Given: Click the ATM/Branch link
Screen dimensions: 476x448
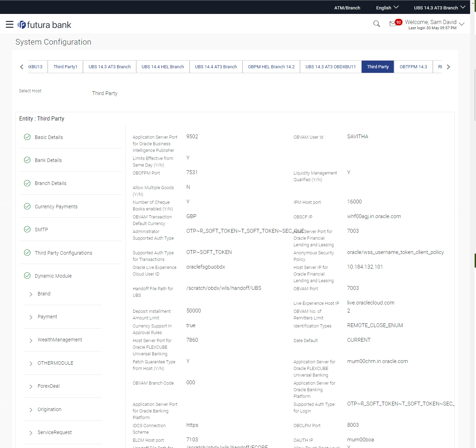Looking at the screenshot, I should point(347,8).
